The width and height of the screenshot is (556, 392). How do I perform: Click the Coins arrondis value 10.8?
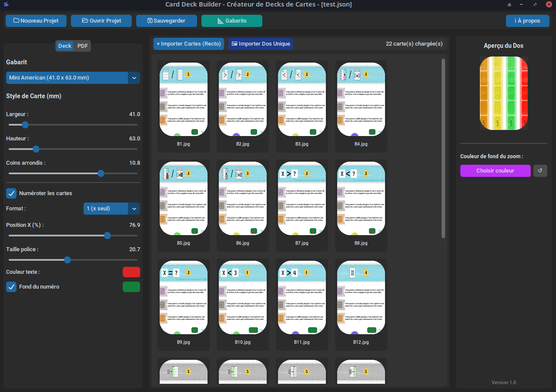[134, 163]
